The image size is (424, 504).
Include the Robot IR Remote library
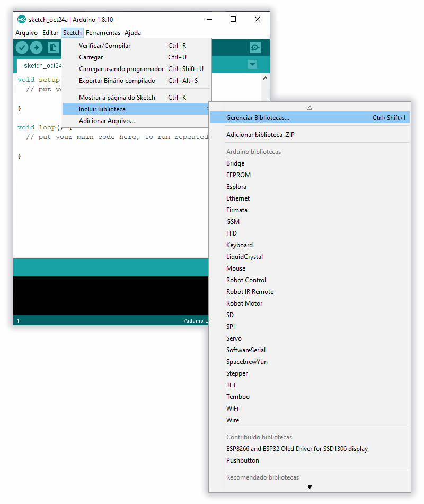(x=310, y=292)
